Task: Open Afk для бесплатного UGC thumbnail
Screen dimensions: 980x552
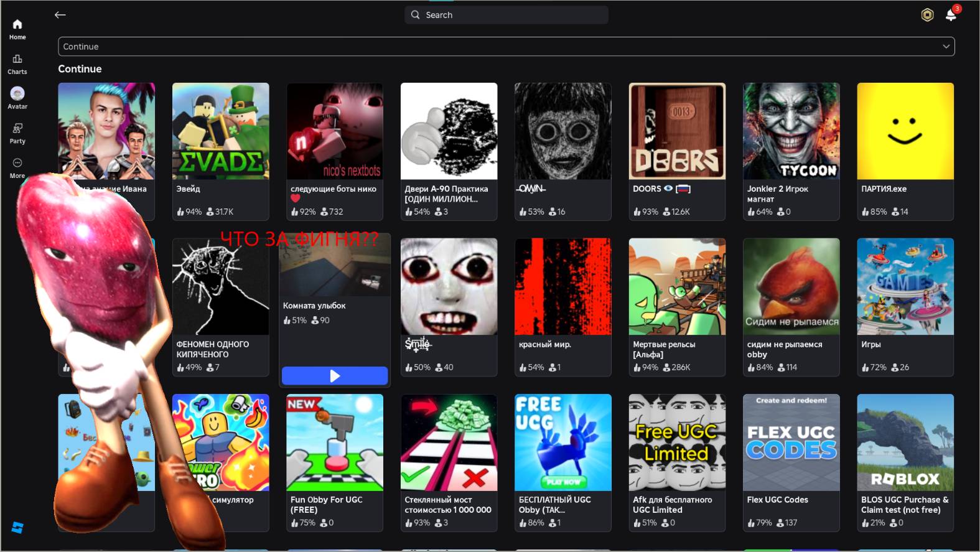Action: tap(677, 442)
